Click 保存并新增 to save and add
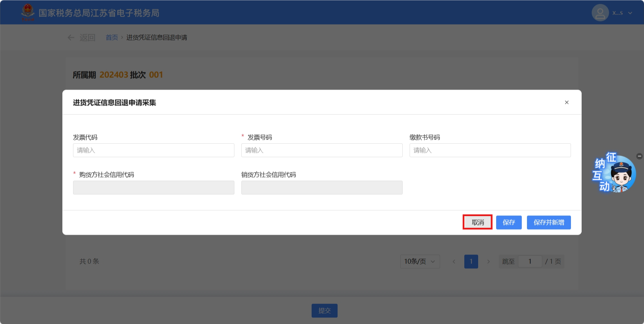The height and width of the screenshot is (324, 644). coord(548,222)
